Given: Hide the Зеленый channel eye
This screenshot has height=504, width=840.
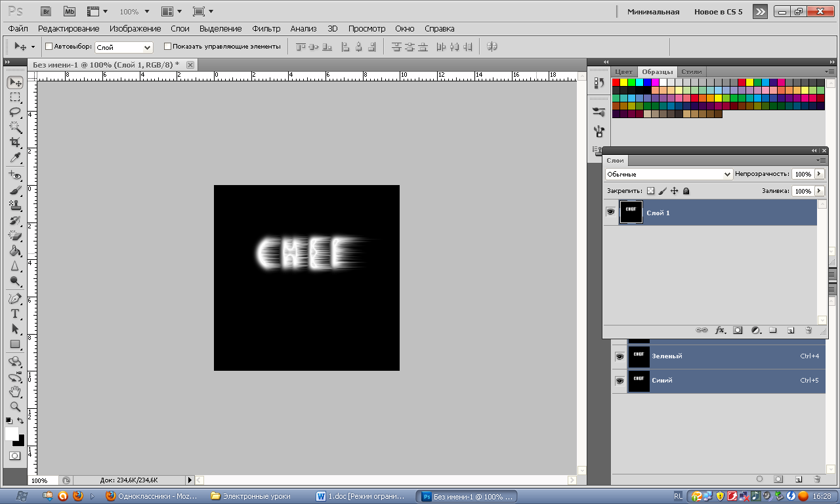Looking at the screenshot, I should [619, 356].
